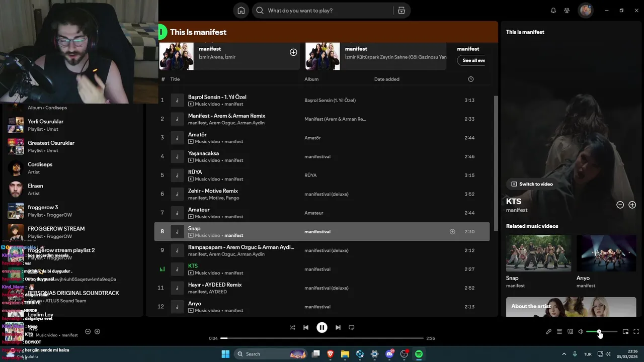
Task: Pause the playing track
Action: [322, 327]
